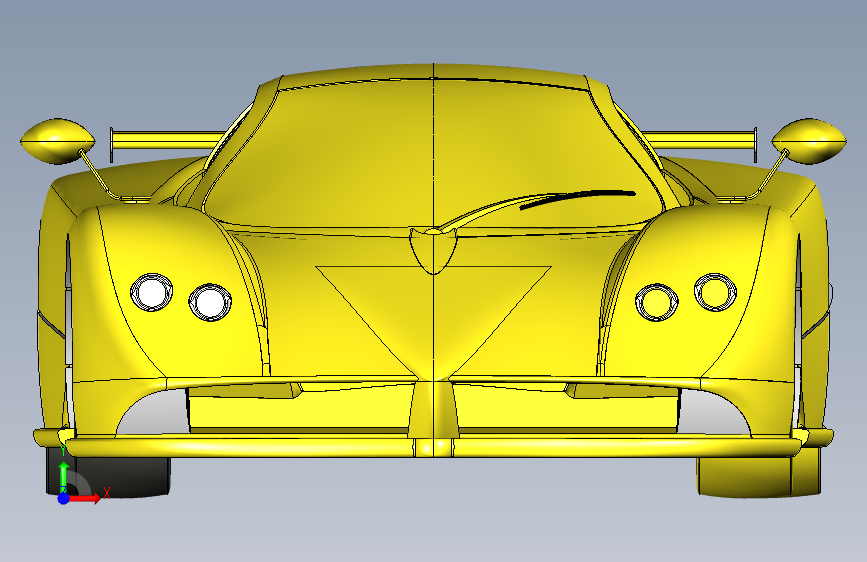Select the rear wing blade beside the left mirror

(x=170, y=140)
